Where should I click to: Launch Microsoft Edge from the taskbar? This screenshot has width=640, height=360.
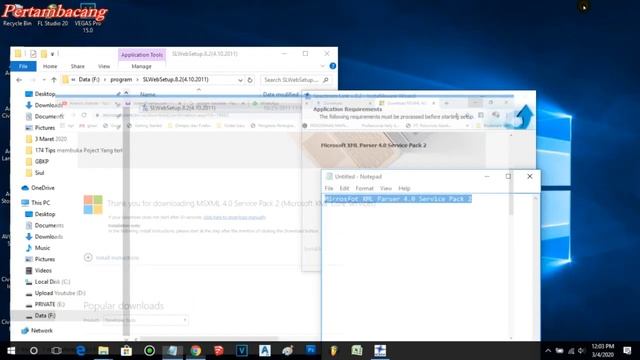click(x=80, y=351)
